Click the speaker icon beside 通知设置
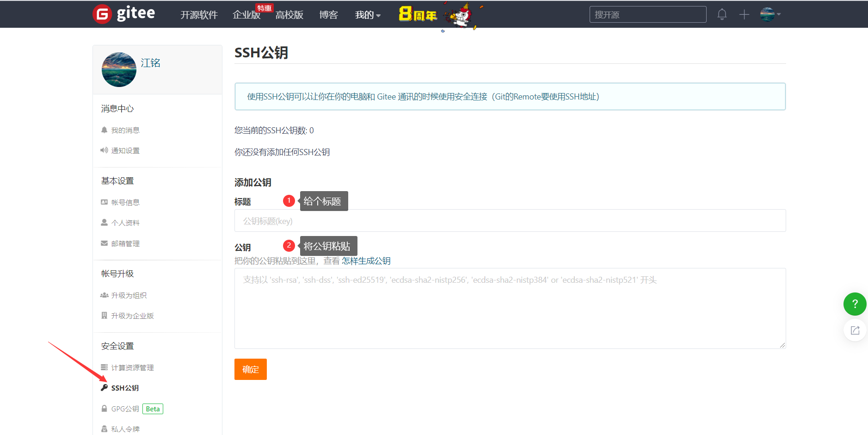 104,150
